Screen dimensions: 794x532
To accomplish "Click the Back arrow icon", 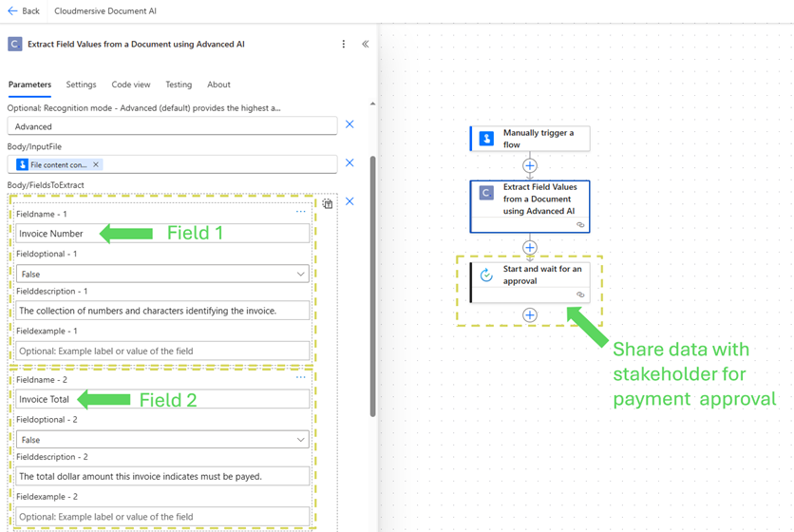I will [x=12, y=10].
